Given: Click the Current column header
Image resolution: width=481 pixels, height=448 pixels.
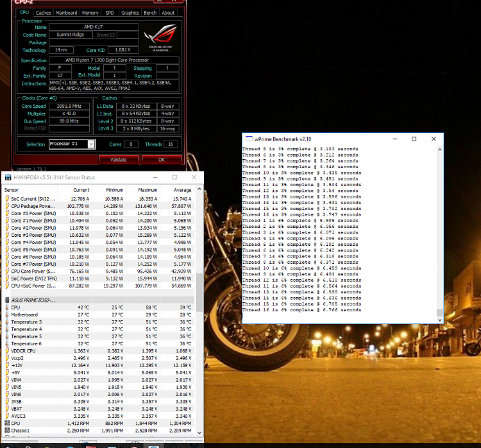Looking at the screenshot, I should (75, 190).
